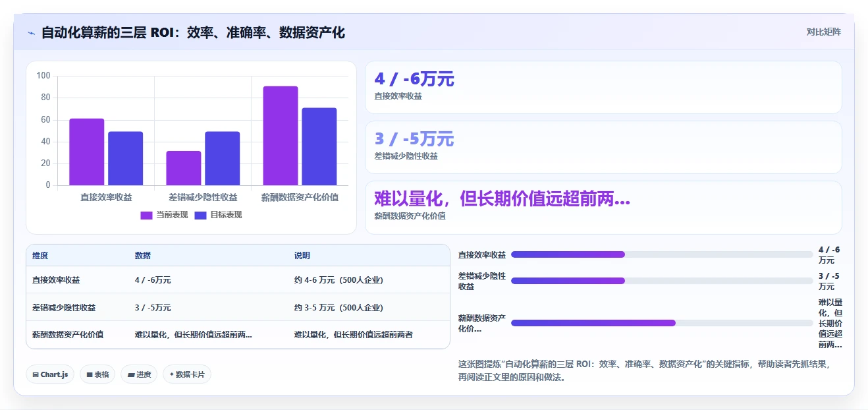Click the chart axis label 直接效率收益

click(x=106, y=197)
